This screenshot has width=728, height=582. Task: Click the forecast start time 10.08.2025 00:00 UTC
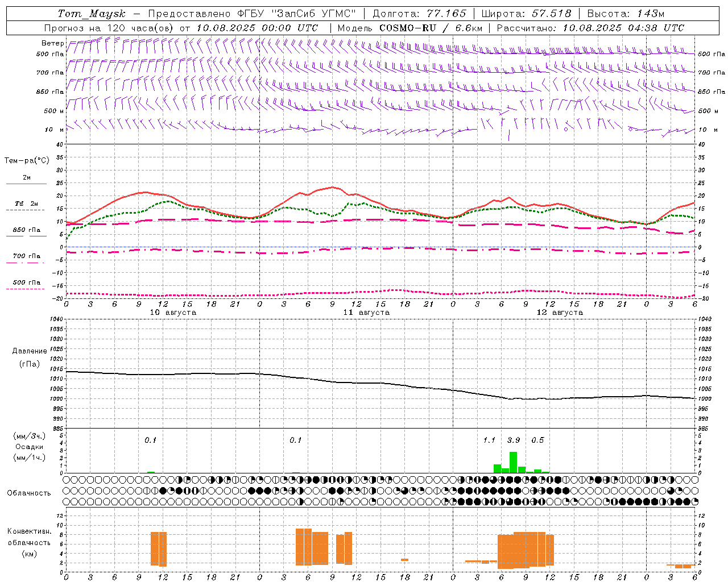pos(257,28)
